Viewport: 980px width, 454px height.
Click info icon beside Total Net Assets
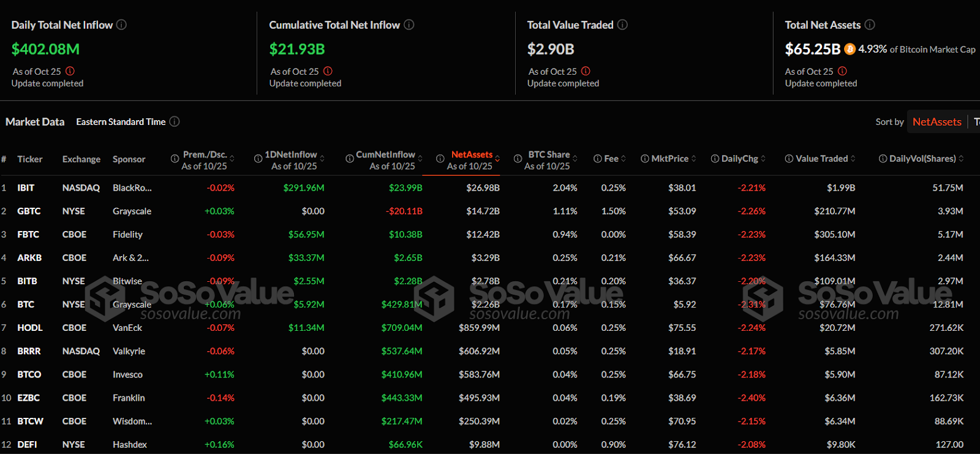pyautogui.click(x=870, y=25)
